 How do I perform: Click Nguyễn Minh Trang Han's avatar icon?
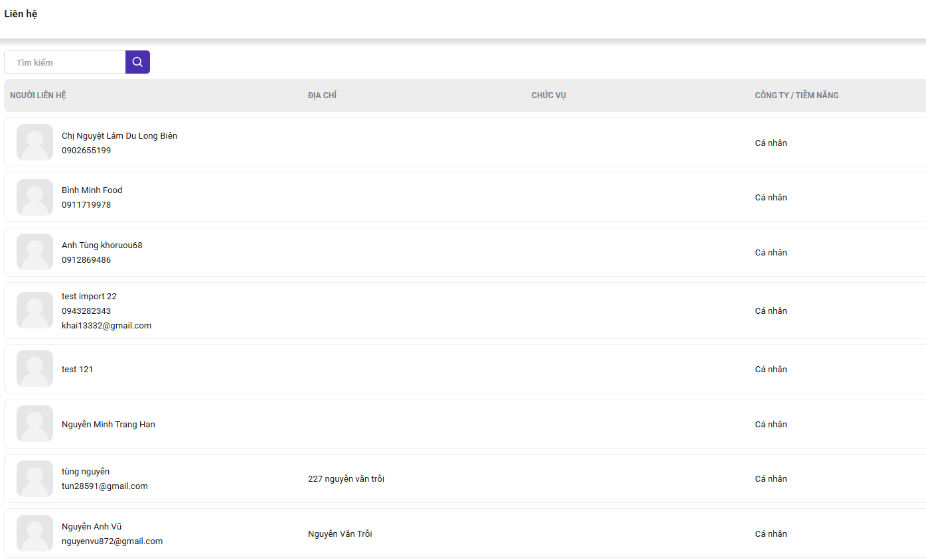pyautogui.click(x=35, y=424)
